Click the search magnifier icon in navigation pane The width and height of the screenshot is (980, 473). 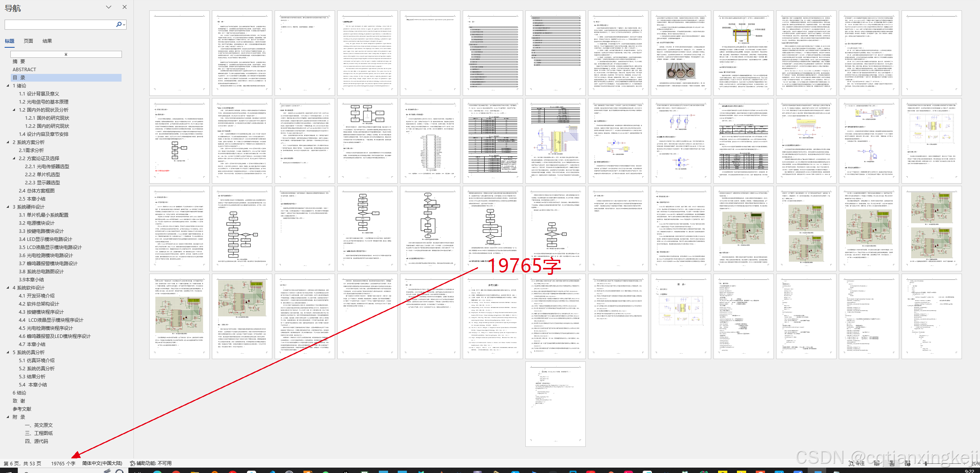[x=119, y=24]
